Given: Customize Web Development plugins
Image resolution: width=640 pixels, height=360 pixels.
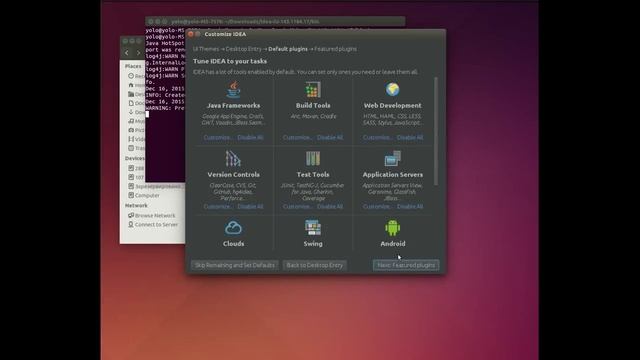Looking at the screenshot, I should click(377, 138).
